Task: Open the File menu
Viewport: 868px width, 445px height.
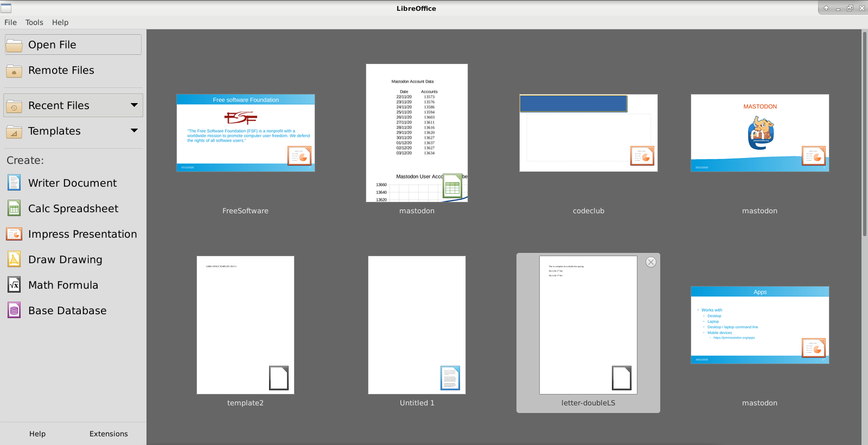Action: click(x=10, y=22)
